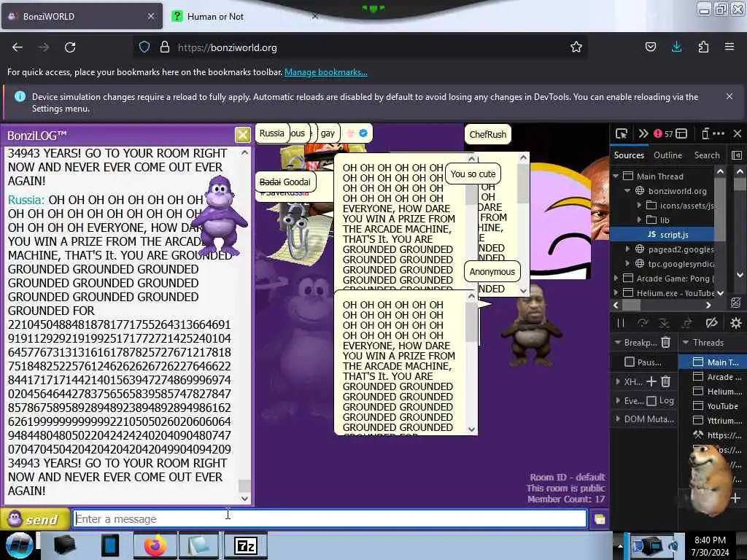Viewport: 747px width, 560px height.
Task: Send the chat message
Action: pos(34,519)
